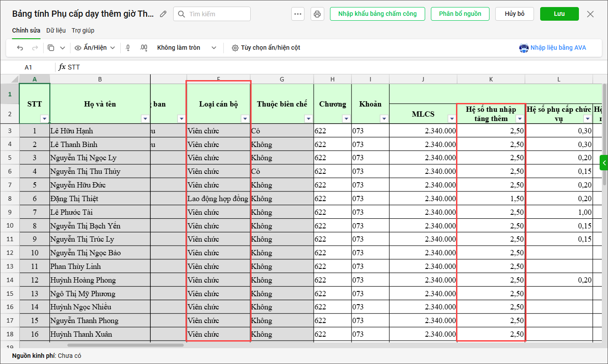Open filter dropdown on Loại cán bộ column

pos(245,119)
